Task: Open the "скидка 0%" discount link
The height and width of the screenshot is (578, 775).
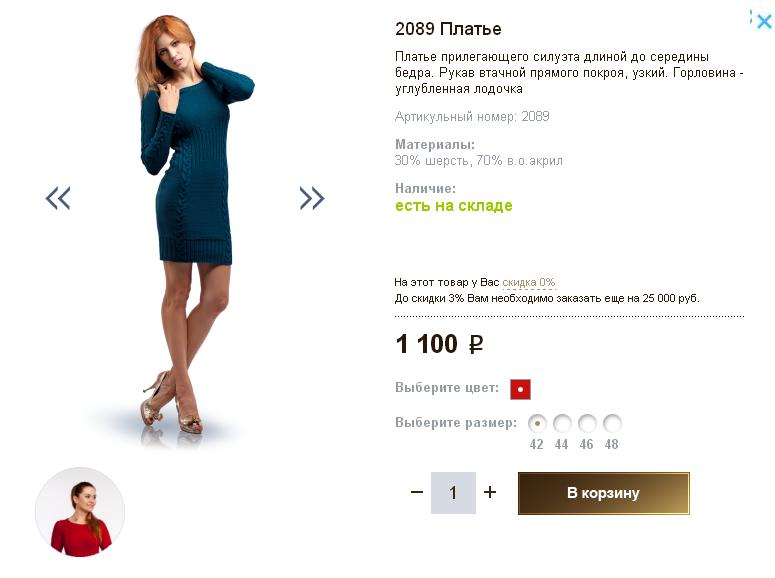Action: (528, 283)
